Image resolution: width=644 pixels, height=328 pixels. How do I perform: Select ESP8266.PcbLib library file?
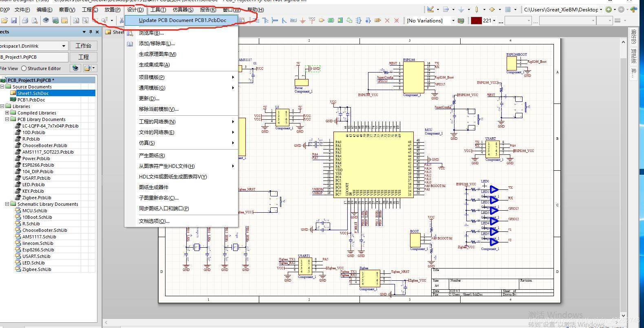click(38, 165)
